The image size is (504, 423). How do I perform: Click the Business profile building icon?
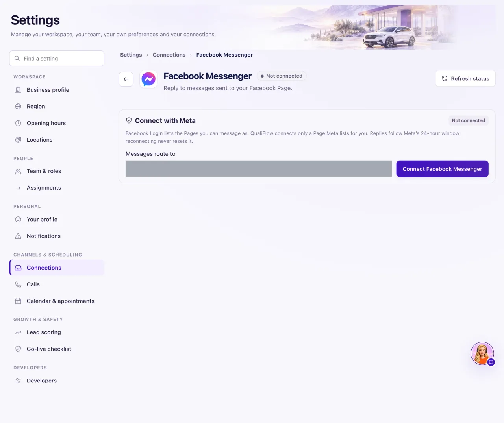point(18,90)
